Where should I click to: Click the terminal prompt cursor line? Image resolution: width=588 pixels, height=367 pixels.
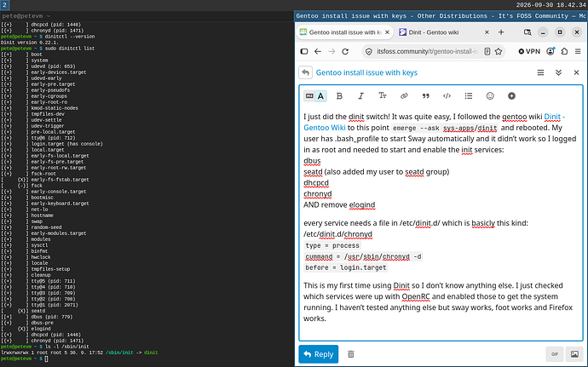[25, 358]
